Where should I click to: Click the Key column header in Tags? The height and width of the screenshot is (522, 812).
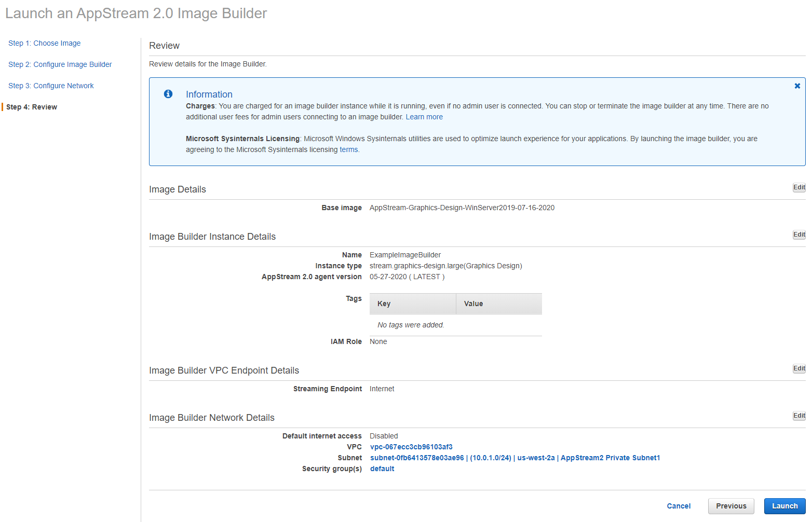point(384,304)
